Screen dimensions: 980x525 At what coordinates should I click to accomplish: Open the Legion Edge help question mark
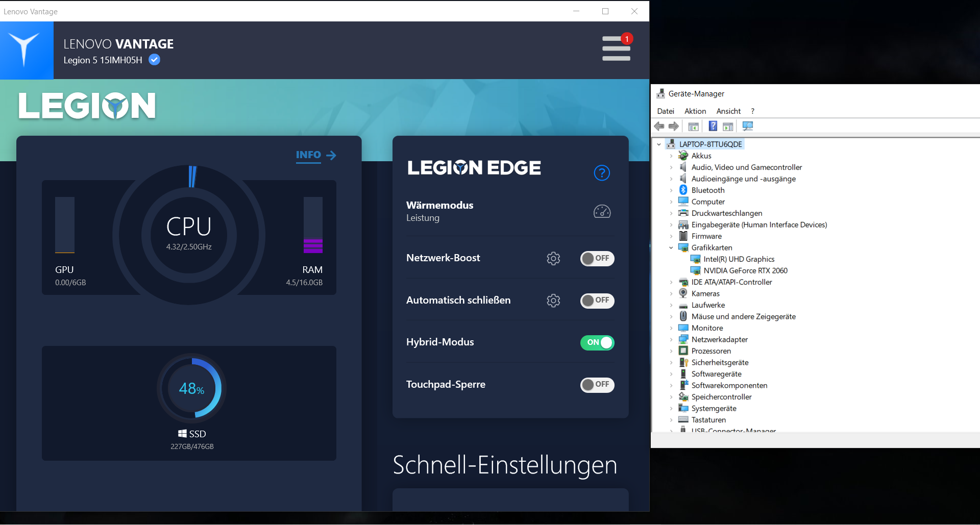(602, 173)
